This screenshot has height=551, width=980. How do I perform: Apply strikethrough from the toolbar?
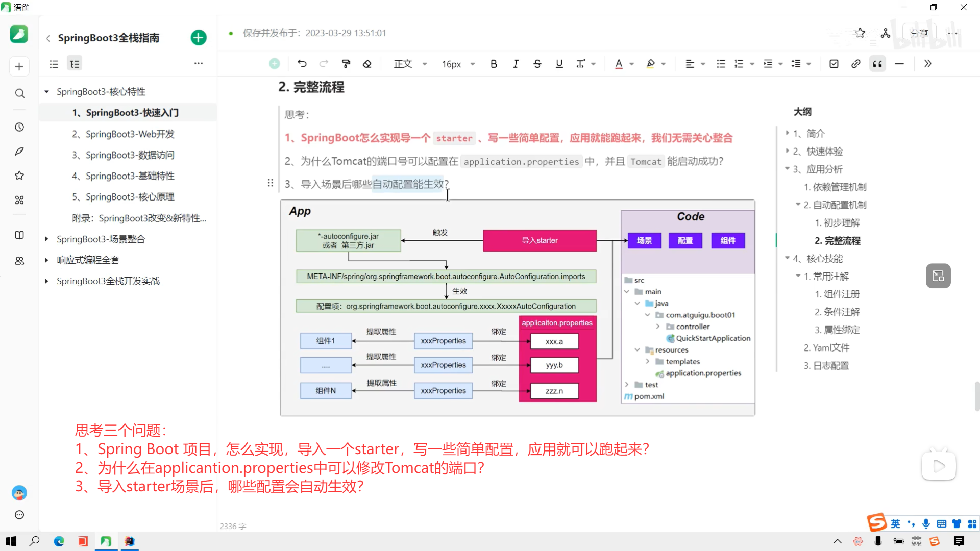537,64
